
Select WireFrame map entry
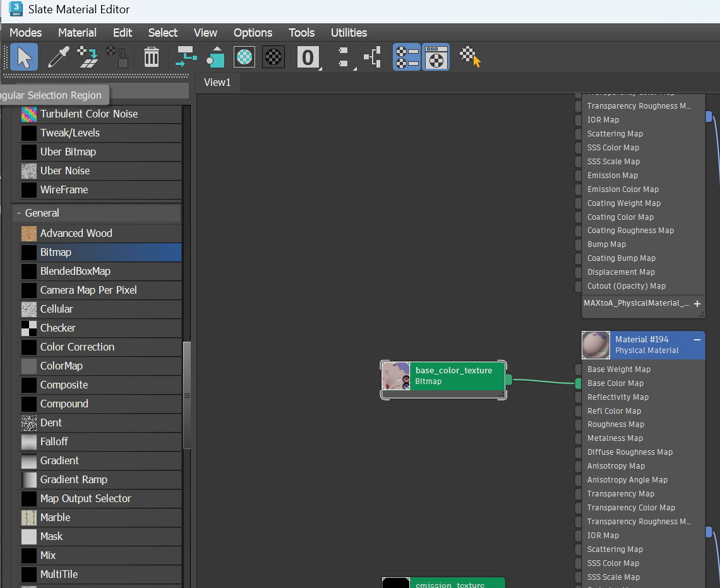[x=100, y=189]
